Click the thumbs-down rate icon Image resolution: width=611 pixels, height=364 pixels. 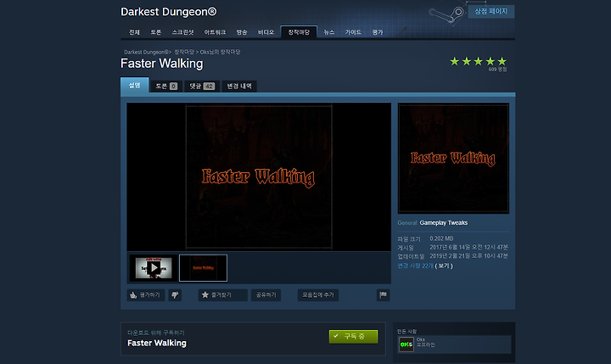(175, 295)
